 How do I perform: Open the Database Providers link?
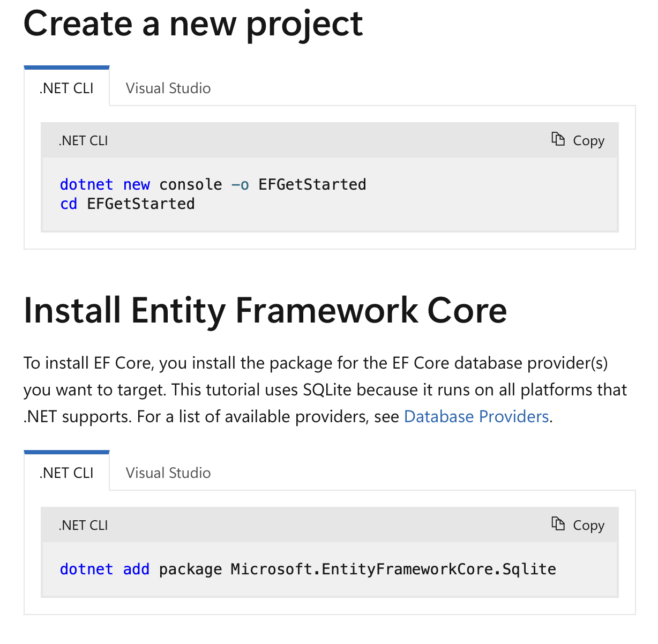[476, 416]
